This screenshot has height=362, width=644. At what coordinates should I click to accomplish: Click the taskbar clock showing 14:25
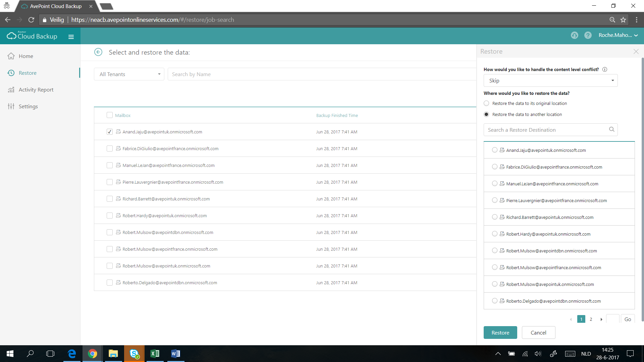(x=607, y=354)
